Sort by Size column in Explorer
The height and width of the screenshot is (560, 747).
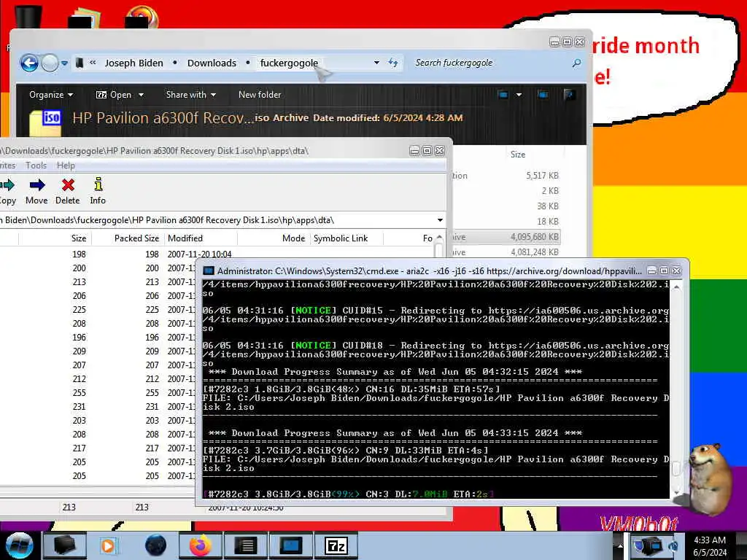pos(518,155)
